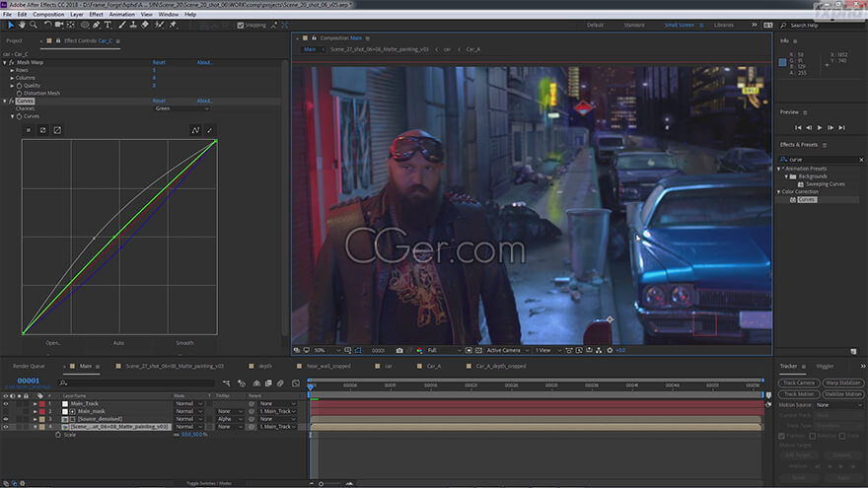Reset the Mesh Warp effect

click(159, 62)
